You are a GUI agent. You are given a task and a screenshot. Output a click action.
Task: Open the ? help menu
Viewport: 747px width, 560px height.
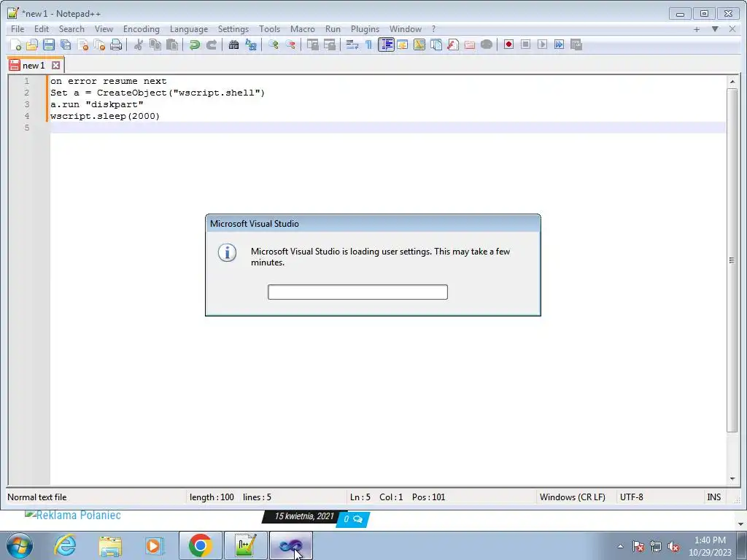(x=433, y=29)
